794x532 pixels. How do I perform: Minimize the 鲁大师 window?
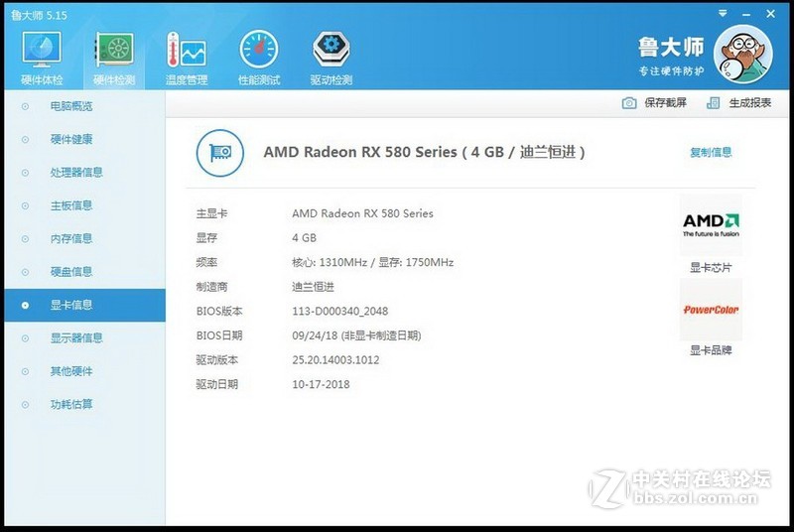click(x=746, y=14)
